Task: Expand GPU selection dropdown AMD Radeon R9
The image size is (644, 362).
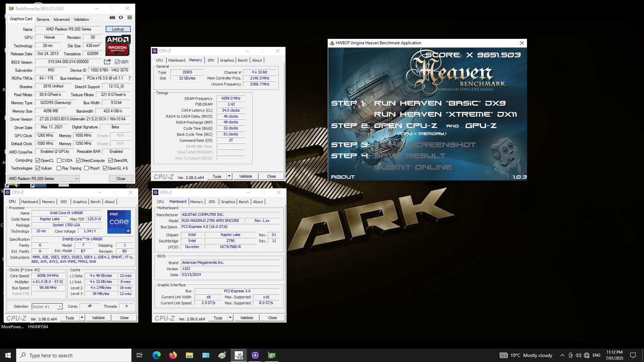Action: (43, 179)
